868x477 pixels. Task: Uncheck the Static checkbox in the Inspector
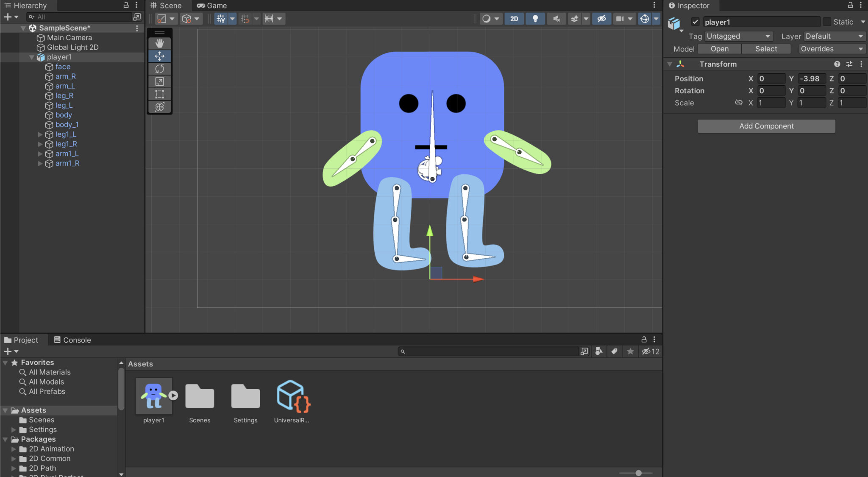827,22
